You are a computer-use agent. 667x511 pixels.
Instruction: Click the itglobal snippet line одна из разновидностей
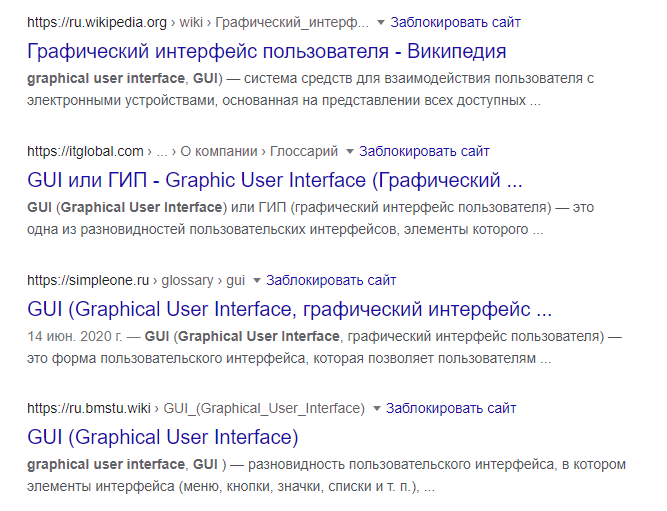(285, 230)
